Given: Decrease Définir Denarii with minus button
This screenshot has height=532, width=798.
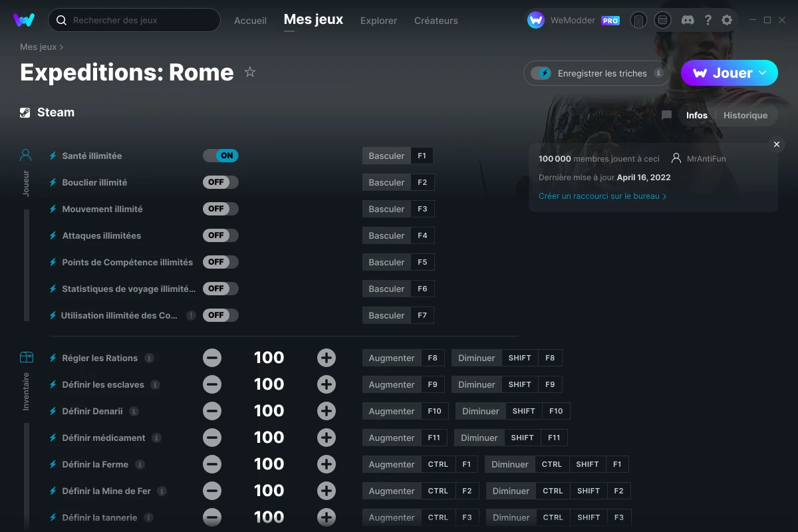Looking at the screenshot, I should (212, 411).
